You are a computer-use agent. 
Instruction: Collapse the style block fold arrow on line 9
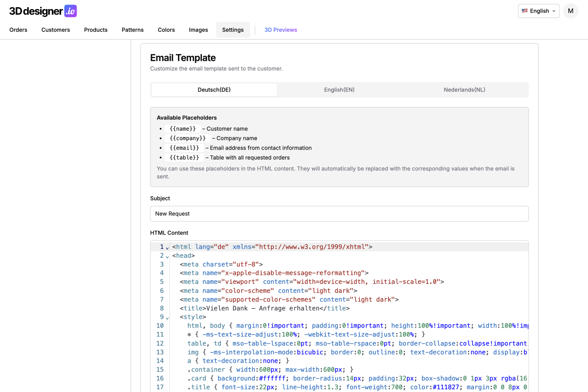[167, 318]
